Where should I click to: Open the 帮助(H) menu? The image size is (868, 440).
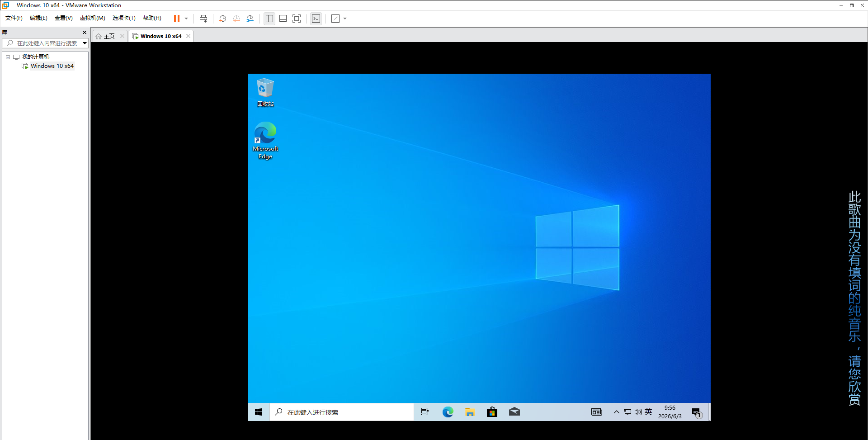coord(152,18)
